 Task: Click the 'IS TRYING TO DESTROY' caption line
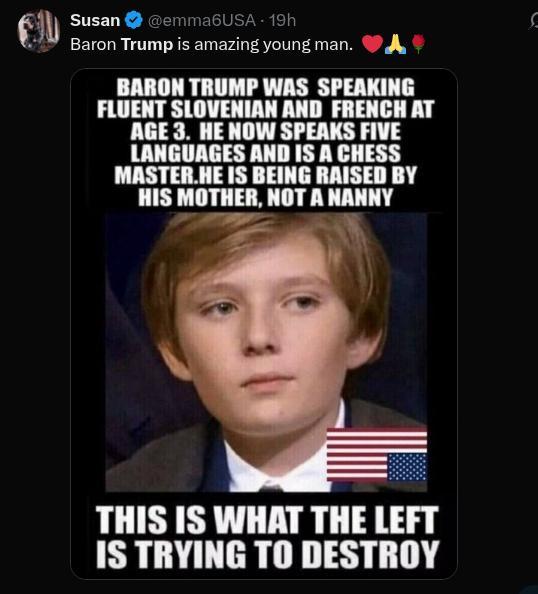coord(267,554)
